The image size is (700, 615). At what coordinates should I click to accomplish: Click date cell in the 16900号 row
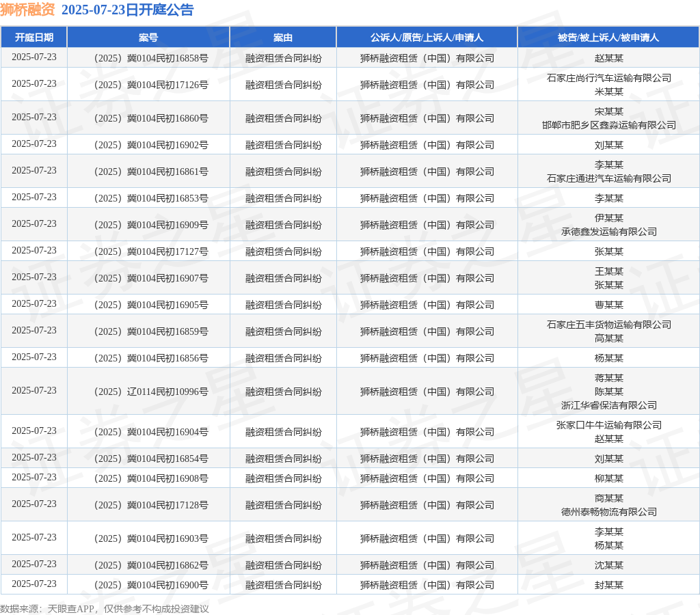point(34,584)
